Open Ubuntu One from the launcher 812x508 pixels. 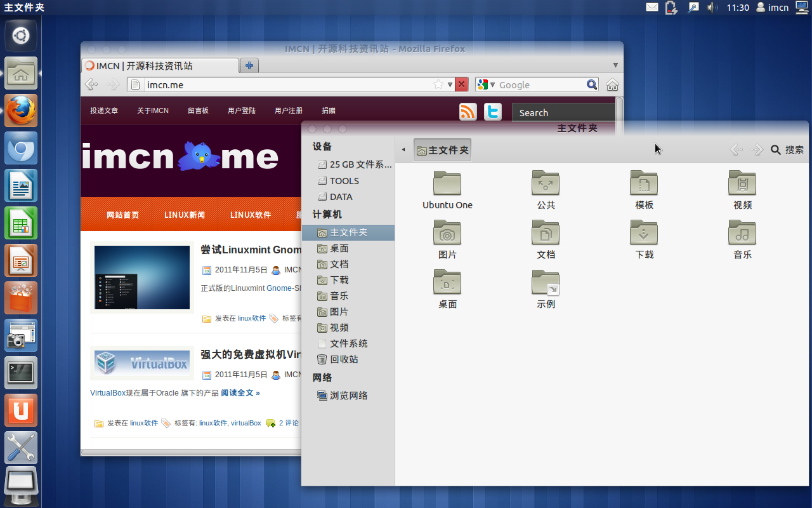click(21, 410)
